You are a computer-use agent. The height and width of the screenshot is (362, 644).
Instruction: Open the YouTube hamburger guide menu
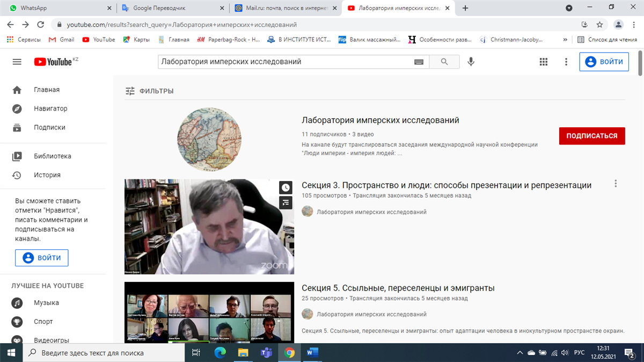(x=17, y=62)
